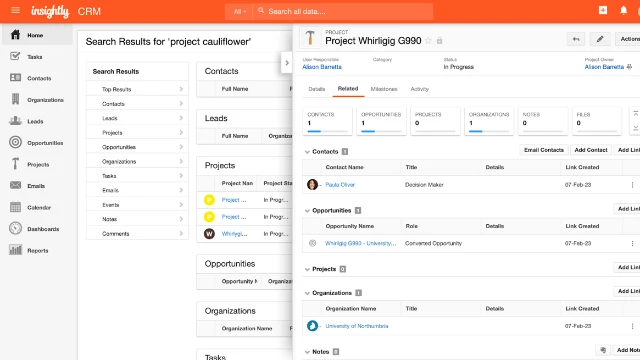Click the pencil edit button
640x360 pixels.
point(600,39)
